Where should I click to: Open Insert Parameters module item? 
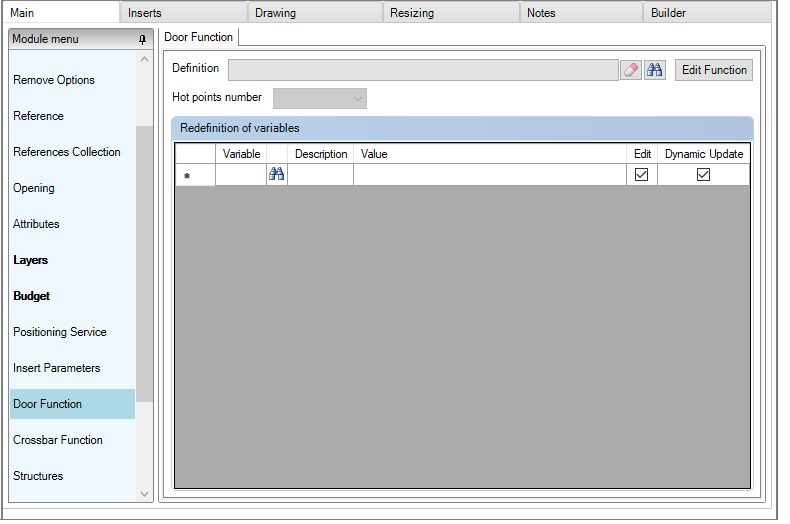(x=72, y=368)
